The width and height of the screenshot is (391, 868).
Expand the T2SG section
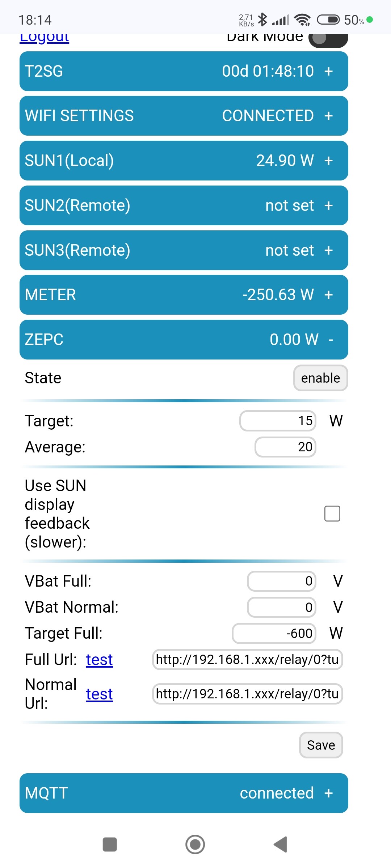point(184,71)
